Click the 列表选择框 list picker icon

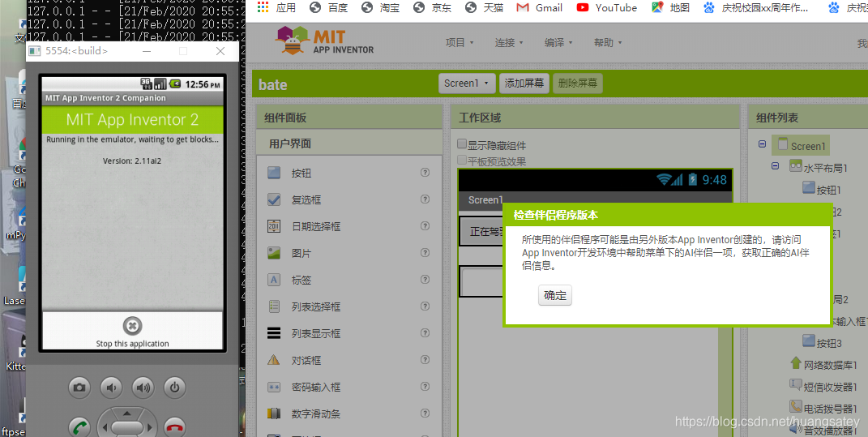tap(274, 306)
